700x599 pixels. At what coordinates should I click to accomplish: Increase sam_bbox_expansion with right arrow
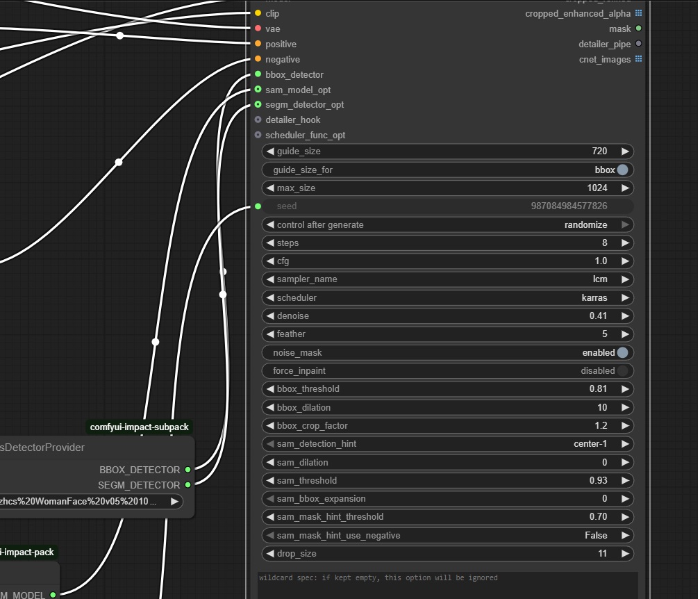click(625, 498)
